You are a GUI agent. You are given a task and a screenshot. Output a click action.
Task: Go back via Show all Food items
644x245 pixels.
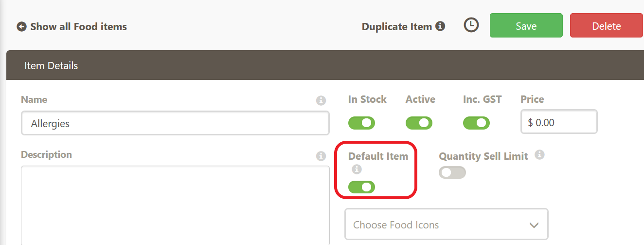click(78, 27)
